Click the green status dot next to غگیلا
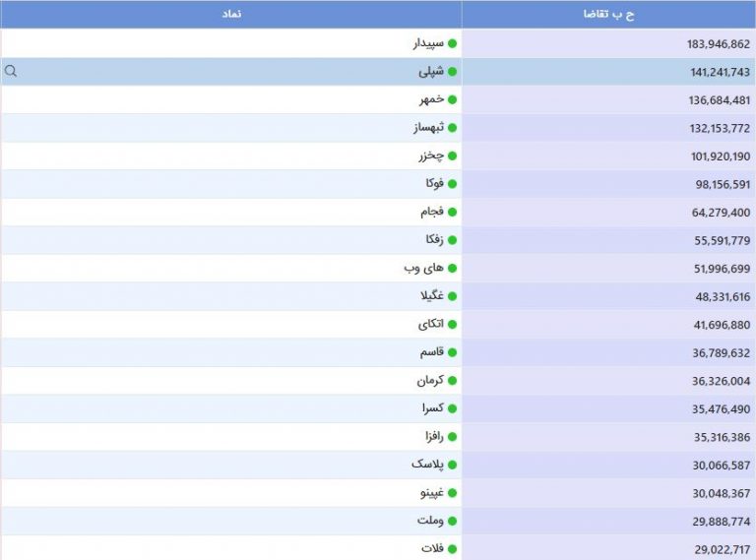Viewport: 756px width, 560px height. coord(452,296)
